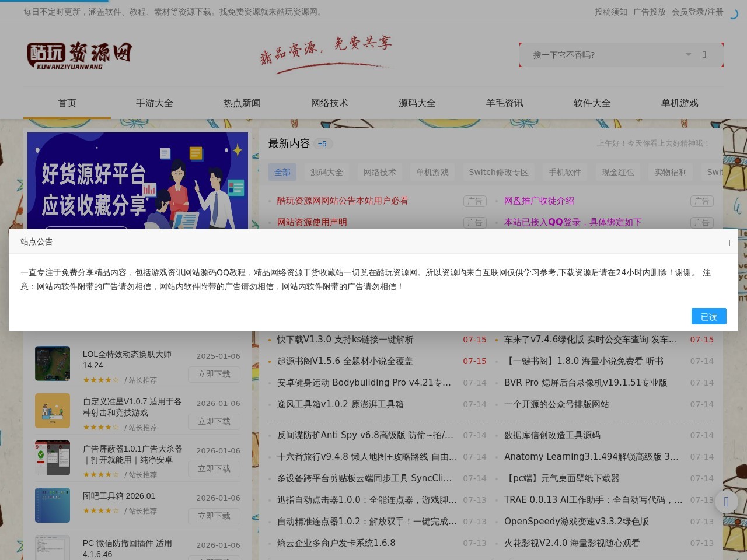Go to 首页 nav item
Image resolution: width=747 pixels, height=560 pixels.
tap(67, 103)
